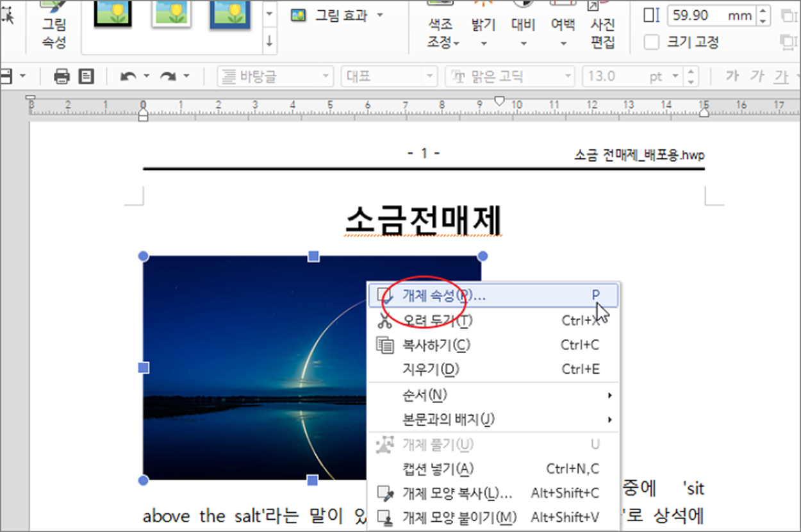The width and height of the screenshot is (801, 532).
Task: Undo the last action
Action: tap(128, 77)
